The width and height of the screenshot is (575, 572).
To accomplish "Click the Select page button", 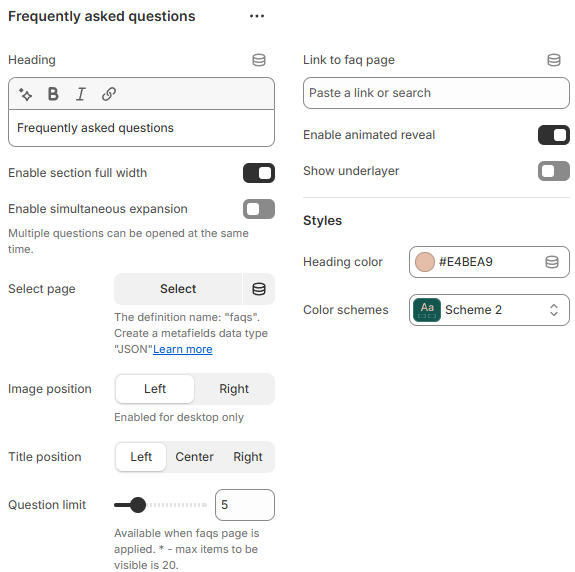I will pyautogui.click(x=178, y=289).
